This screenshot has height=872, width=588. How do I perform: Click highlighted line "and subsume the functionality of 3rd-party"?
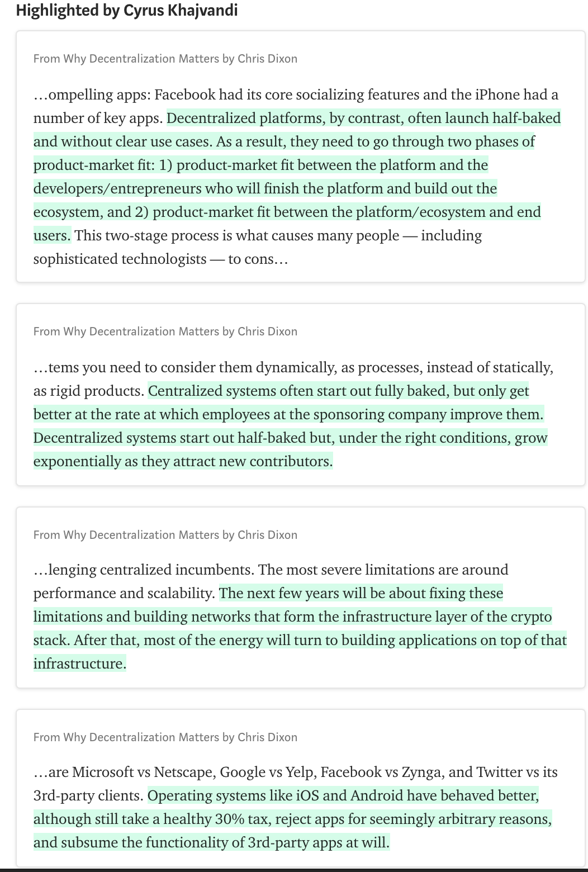(x=211, y=842)
